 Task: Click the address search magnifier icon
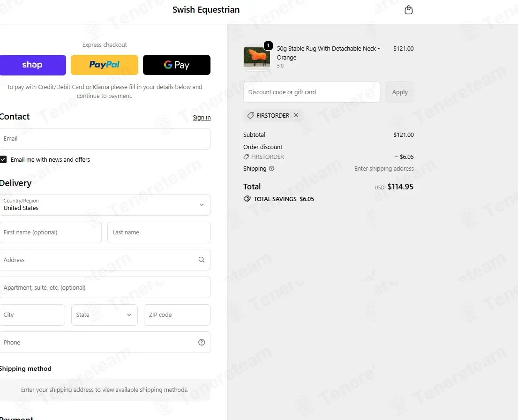point(202,260)
